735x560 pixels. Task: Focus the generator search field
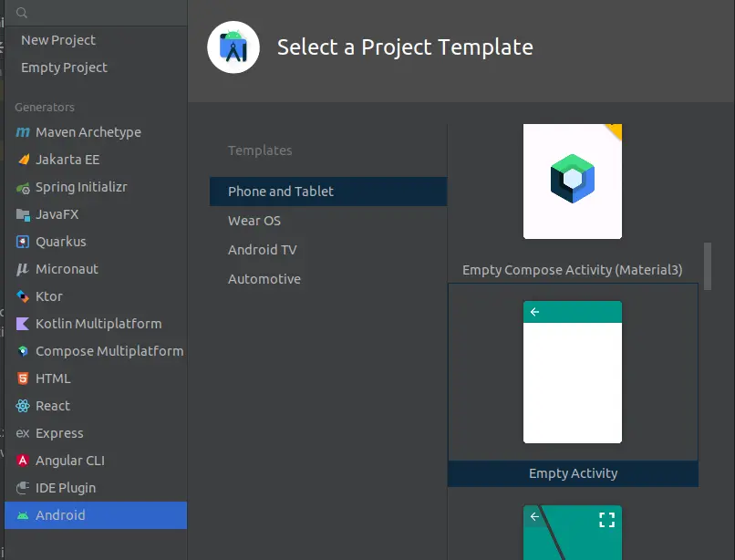tap(96, 13)
